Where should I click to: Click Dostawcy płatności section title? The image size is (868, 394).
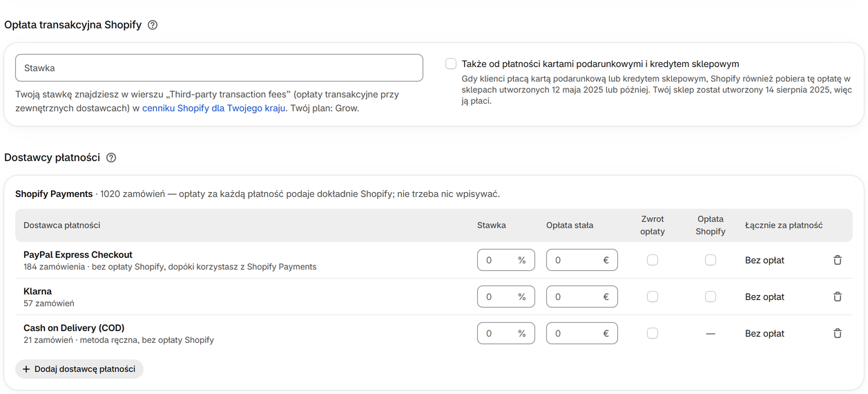[52, 158]
